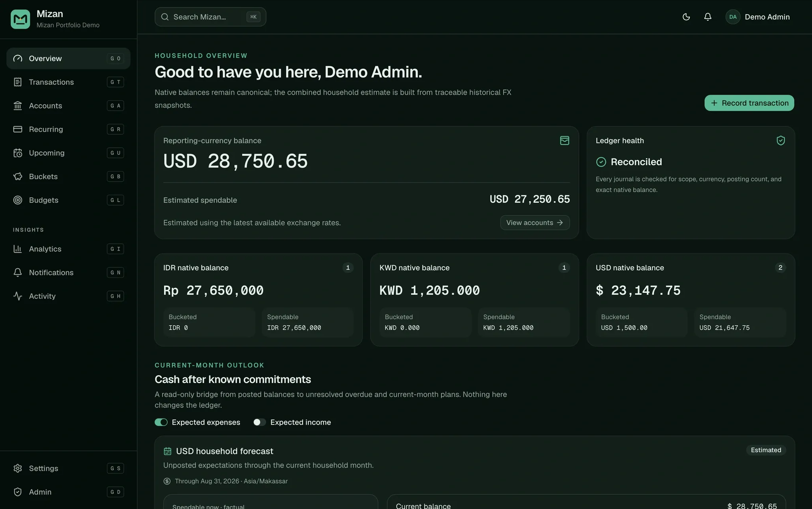Turn off Expected expenses switch
The width and height of the screenshot is (812, 509).
coord(161,422)
